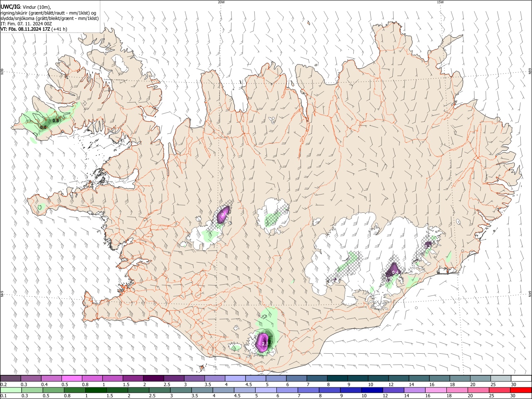
Task: Click the 'Vindur (10m)' text in the header
Action: (x=36, y=7)
